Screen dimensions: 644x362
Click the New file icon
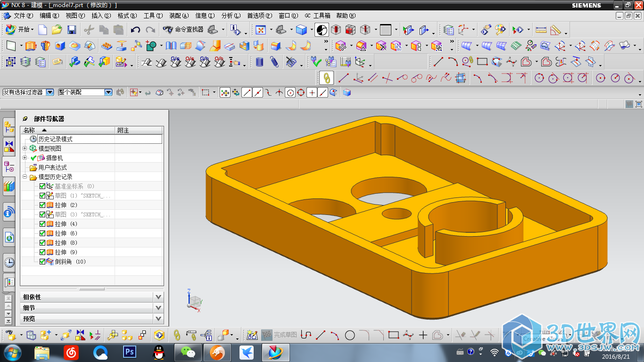point(42,30)
